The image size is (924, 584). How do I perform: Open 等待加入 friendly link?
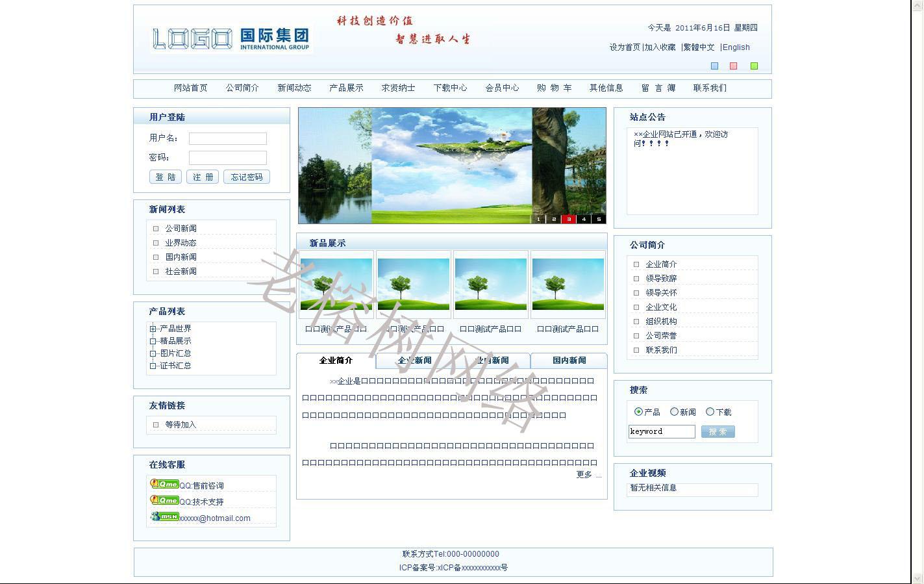tap(181, 425)
